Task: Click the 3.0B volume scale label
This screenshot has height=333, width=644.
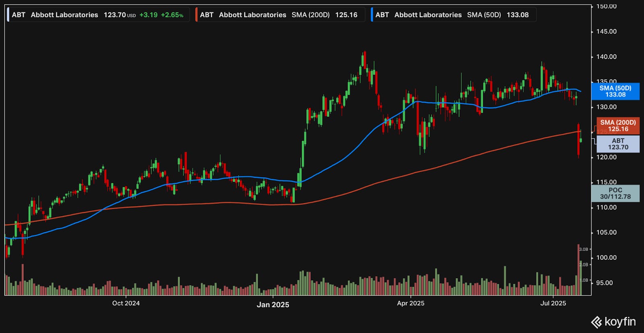Action: click(584, 250)
